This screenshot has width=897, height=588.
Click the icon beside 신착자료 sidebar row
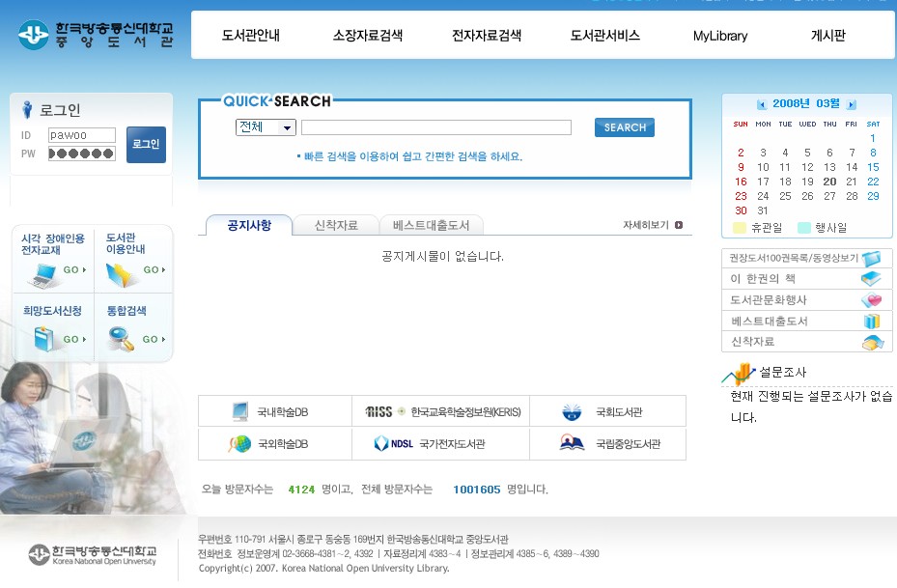pos(873,342)
